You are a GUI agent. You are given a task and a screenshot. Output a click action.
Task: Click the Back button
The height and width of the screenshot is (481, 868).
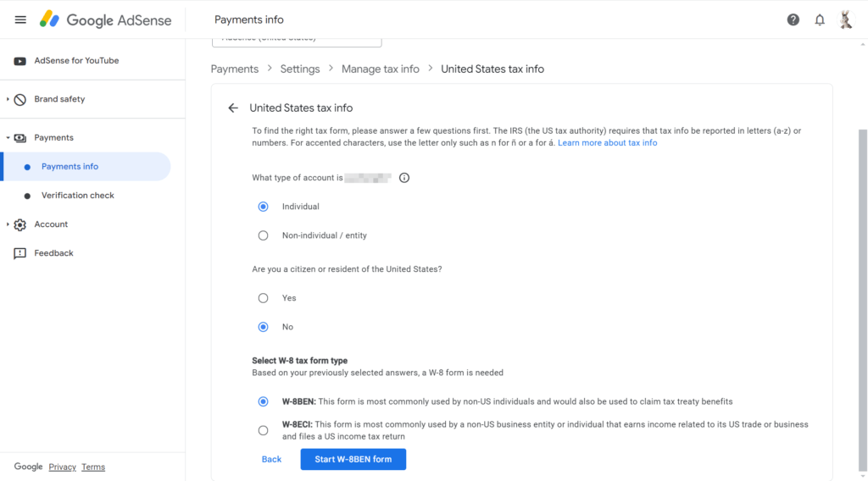click(271, 460)
